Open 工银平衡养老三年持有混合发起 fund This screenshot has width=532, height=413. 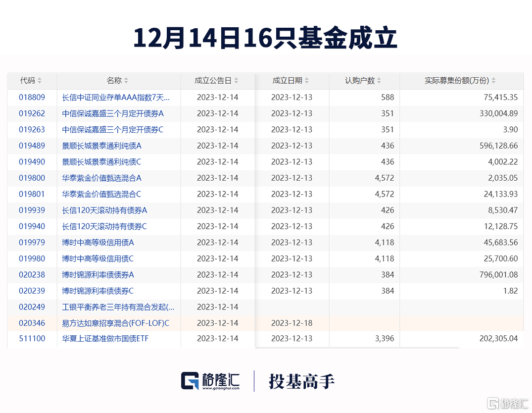tap(118, 307)
